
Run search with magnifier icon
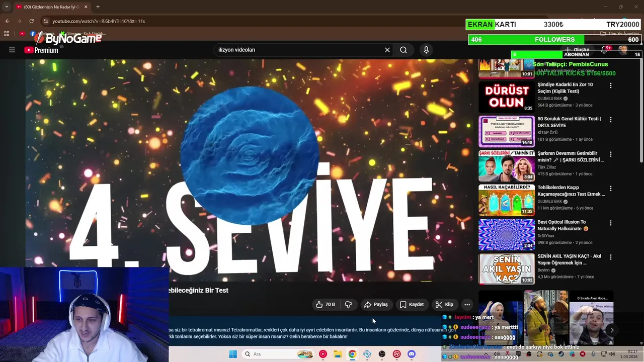[x=404, y=50]
